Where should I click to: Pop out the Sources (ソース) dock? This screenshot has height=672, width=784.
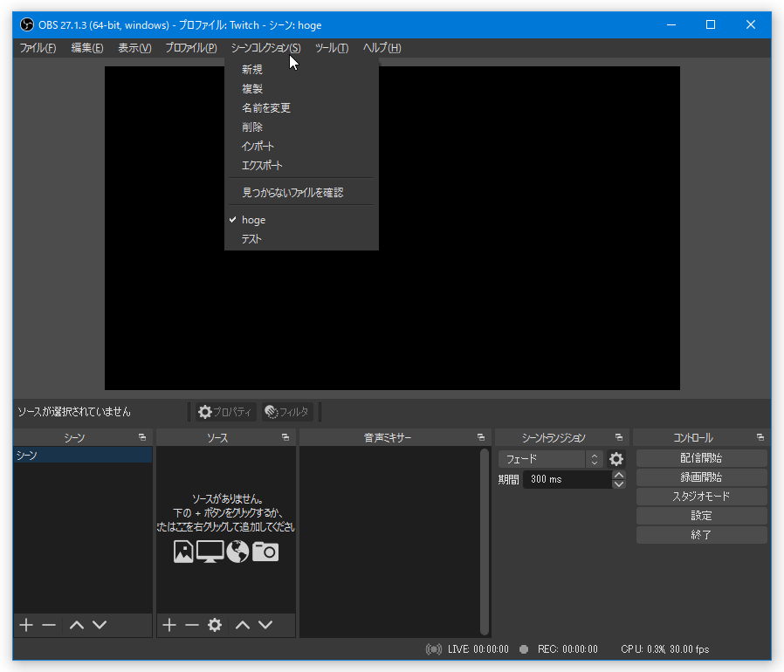click(x=285, y=437)
